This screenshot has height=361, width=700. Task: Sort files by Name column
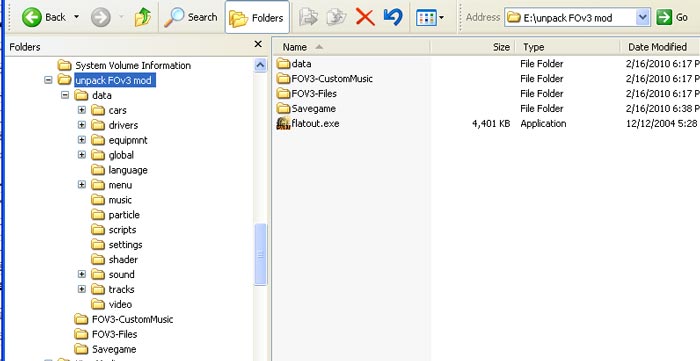pyautogui.click(x=351, y=47)
